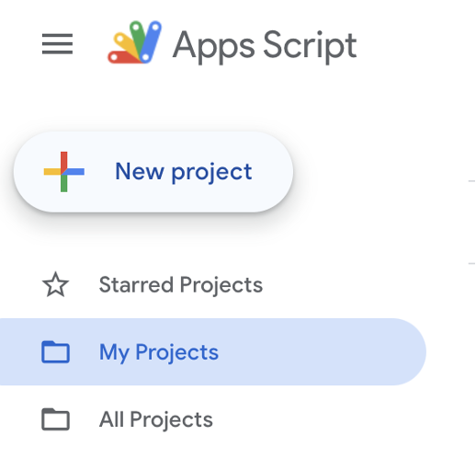Viewport: 476px width, 469px height.
Task: Click the word 'Apps' in the header
Action: pyautogui.click(x=213, y=47)
